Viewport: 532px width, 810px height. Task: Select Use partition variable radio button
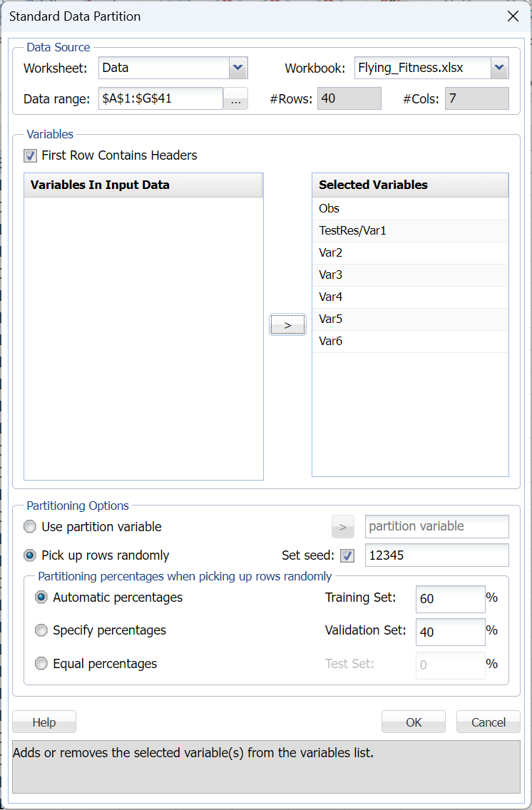(31, 527)
